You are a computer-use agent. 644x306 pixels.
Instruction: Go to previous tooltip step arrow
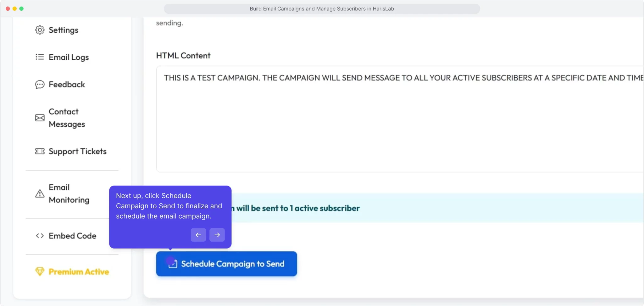[198, 235]
